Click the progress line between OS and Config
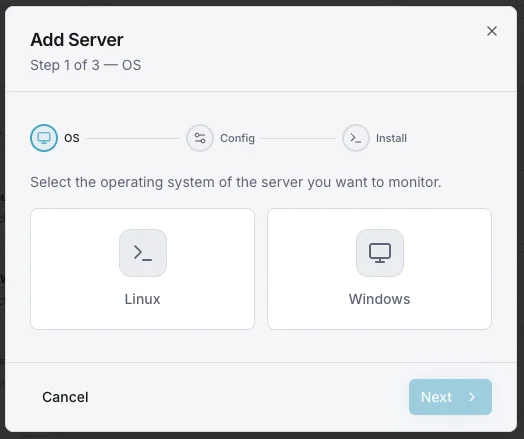524x439 pixels. 133,138
